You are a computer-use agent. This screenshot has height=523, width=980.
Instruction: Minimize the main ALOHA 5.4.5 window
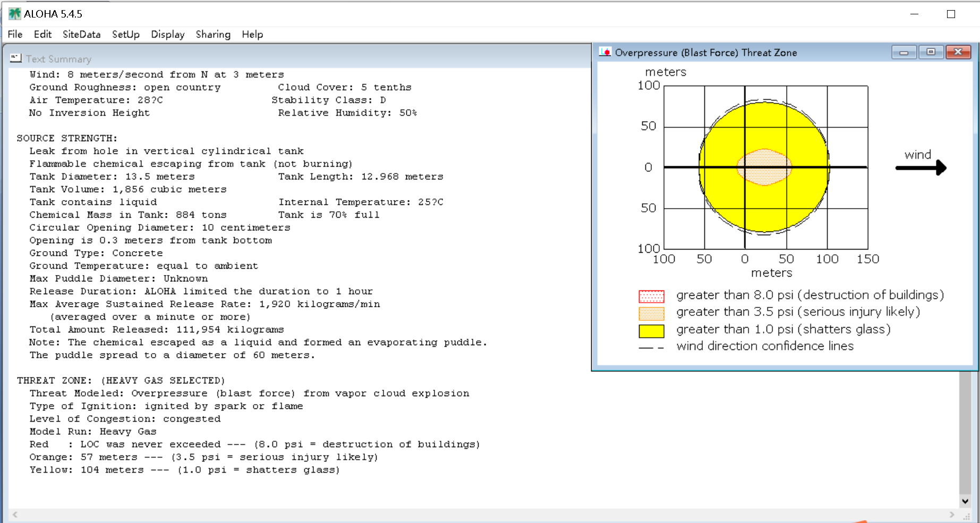click(914, 14)
